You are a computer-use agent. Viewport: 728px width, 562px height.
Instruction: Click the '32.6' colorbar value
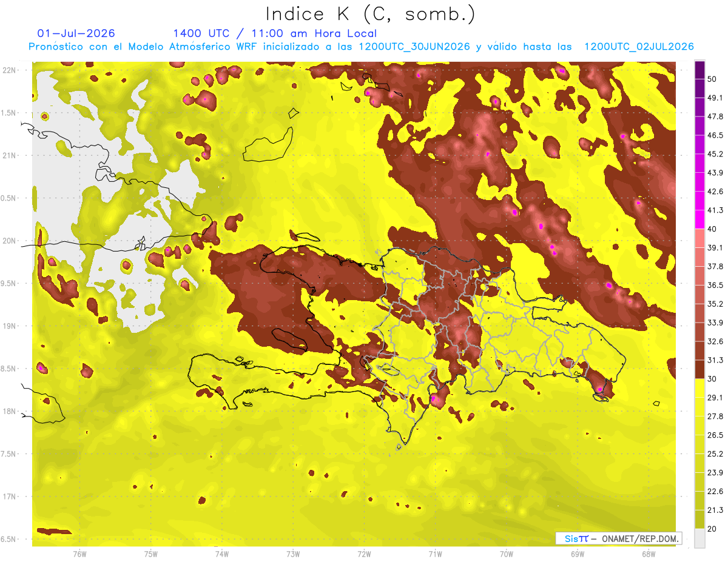[x=715, y=341]
